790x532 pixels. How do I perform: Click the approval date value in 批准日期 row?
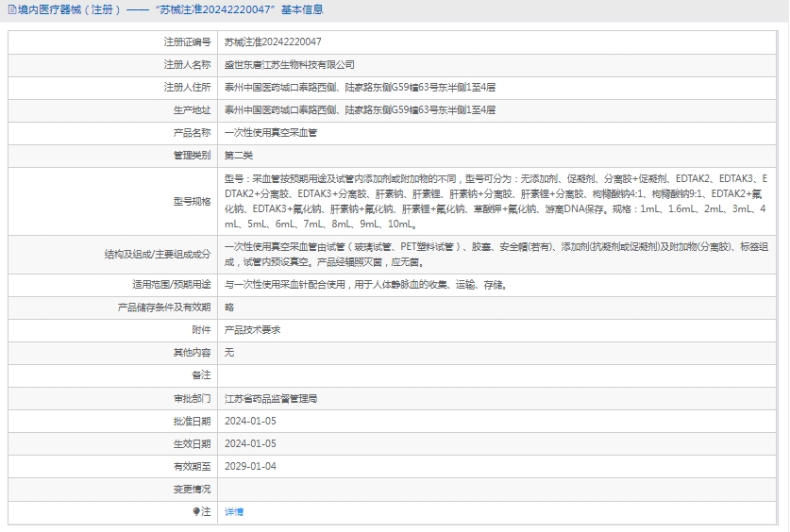point(250,422)
